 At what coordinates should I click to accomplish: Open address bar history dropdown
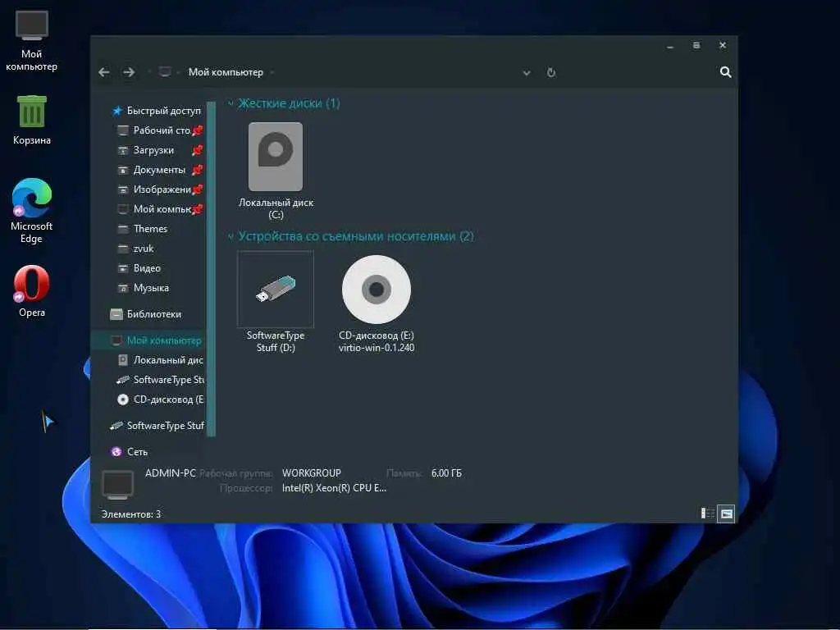pyautogui.click(x=527, y=73)
